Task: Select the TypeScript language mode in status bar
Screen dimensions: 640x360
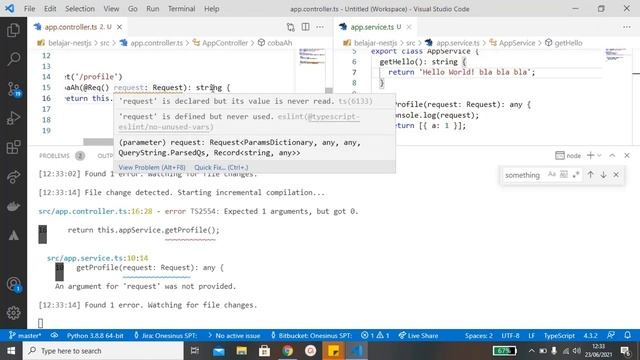Action: [559, 336]
